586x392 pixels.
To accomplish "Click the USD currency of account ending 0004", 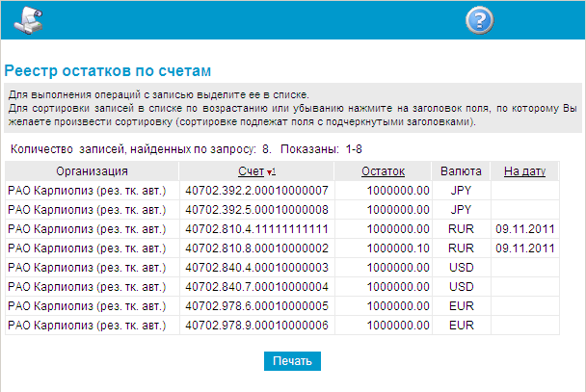I will tap(461, 287).
